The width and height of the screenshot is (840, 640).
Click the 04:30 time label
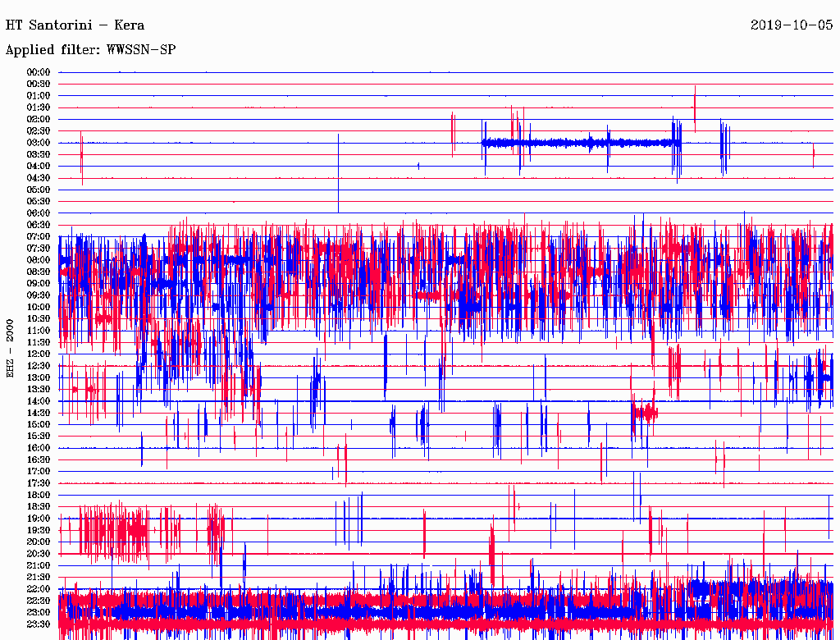(x=39, y=178)
